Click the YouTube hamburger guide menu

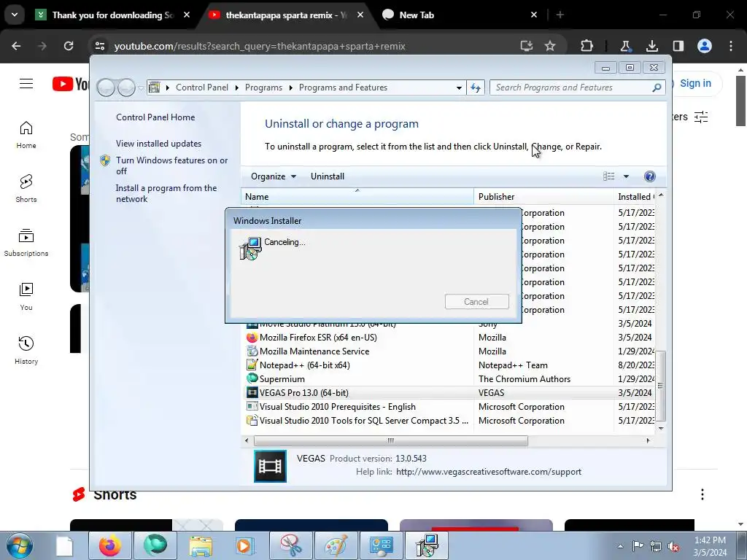26,84
